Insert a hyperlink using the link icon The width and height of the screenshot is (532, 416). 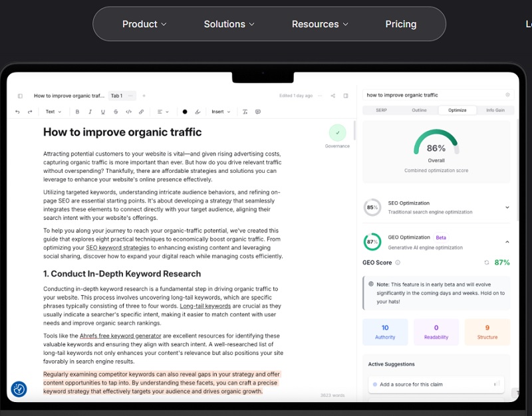coord(140,112)
